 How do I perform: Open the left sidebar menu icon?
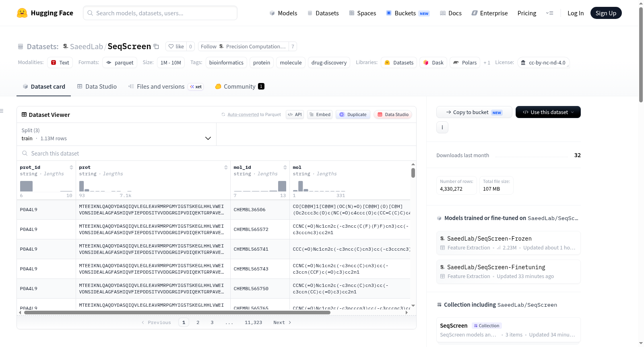click(2, 111)
